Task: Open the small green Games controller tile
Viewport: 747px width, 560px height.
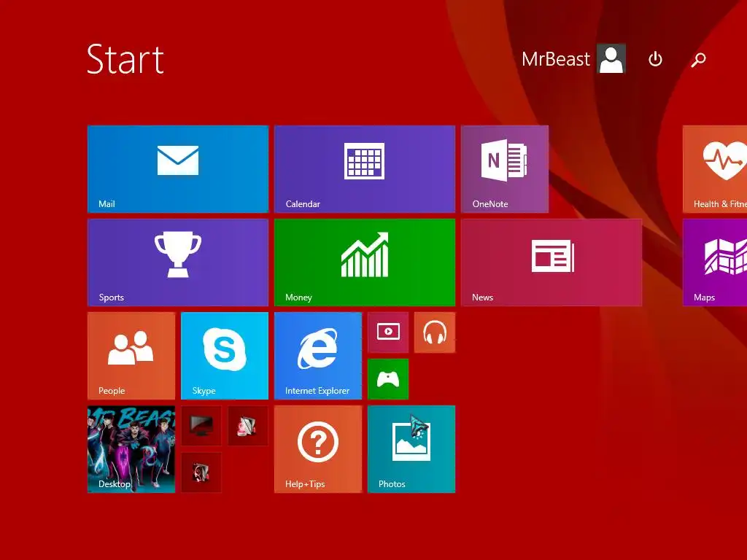Action: 388,379
